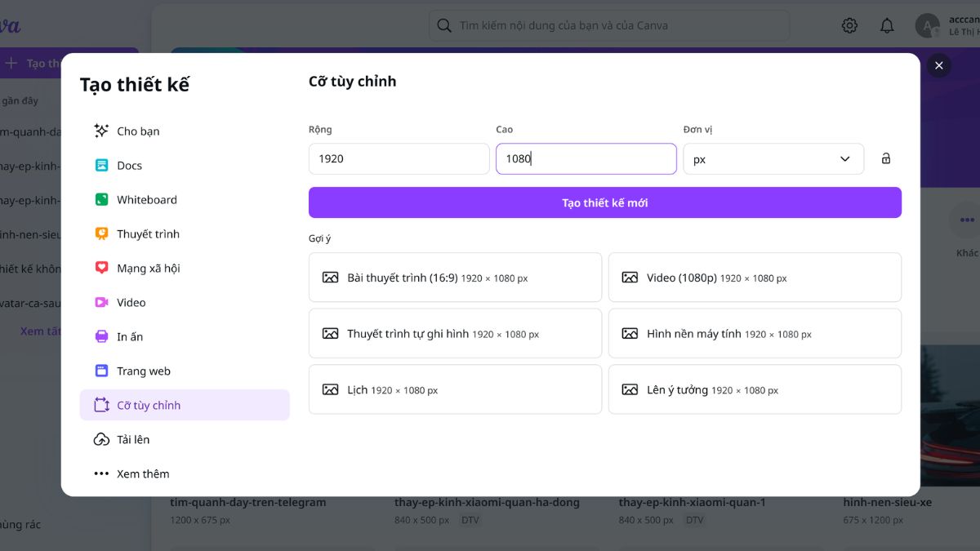The width and height of the screenshot is (980, 551).
Task: Choose Video (1080p) suggestion
Action: point(755,278)
